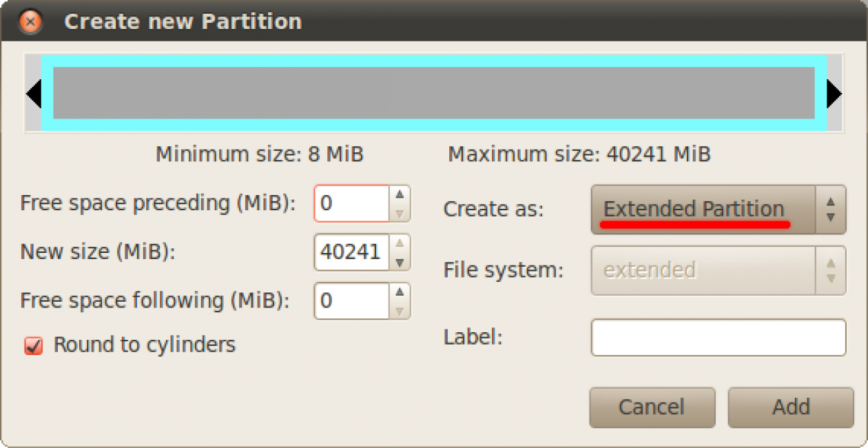Open the Create as dropdown showing Extended Partition
The height and width of the screenshot is (448, 868).
coord(703,209)
